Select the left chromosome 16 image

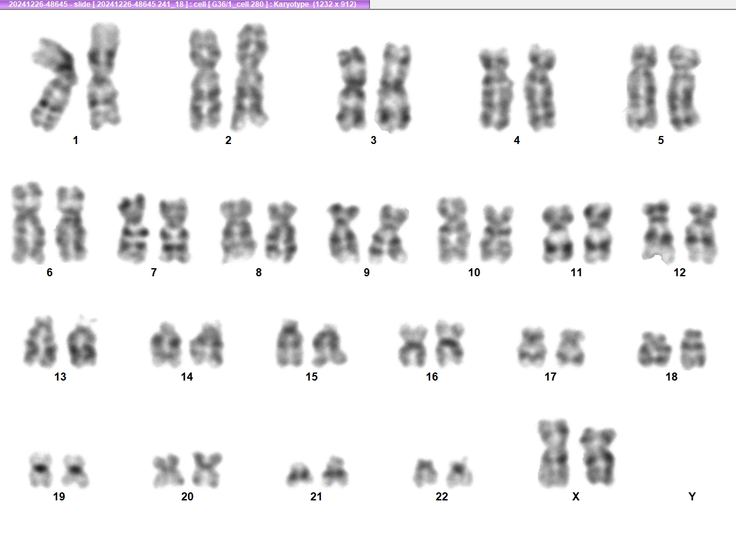pyautogui.click(x=413, y=345)
